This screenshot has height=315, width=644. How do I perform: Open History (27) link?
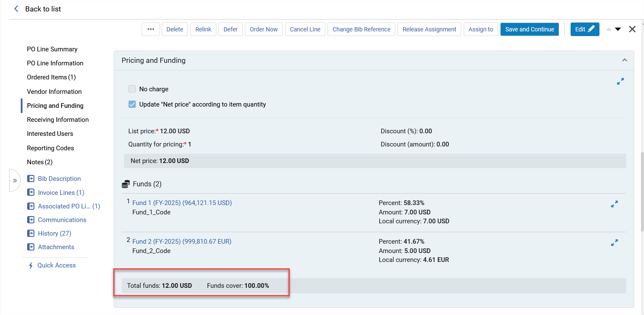54,233
